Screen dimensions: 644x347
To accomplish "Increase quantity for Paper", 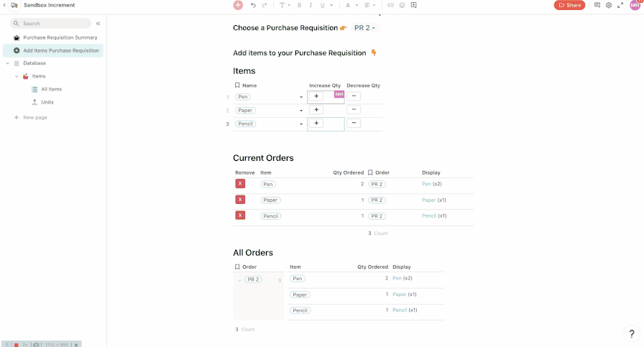I will pyautogui.click(x=317, y=110).
